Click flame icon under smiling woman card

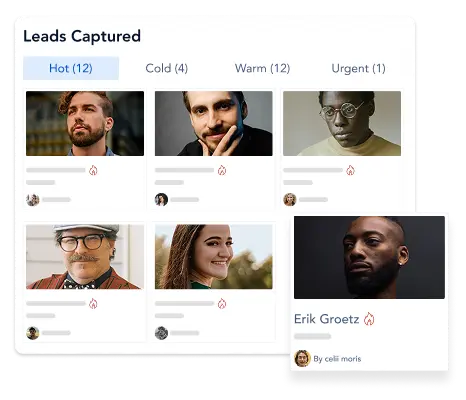[x=222, y=304]
